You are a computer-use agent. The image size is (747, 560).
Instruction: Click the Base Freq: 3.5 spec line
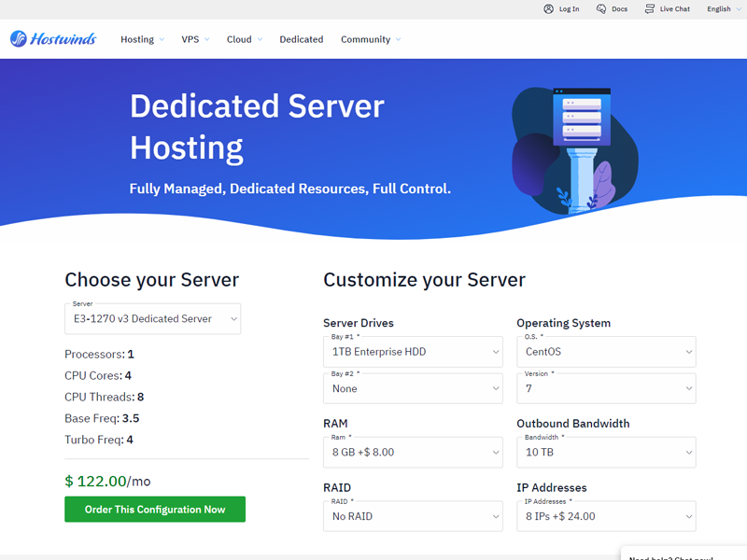point(102,418)
